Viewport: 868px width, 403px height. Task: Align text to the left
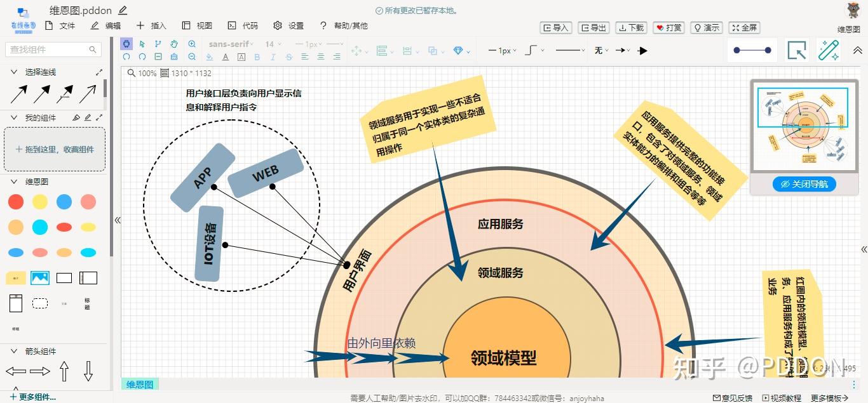305,56
